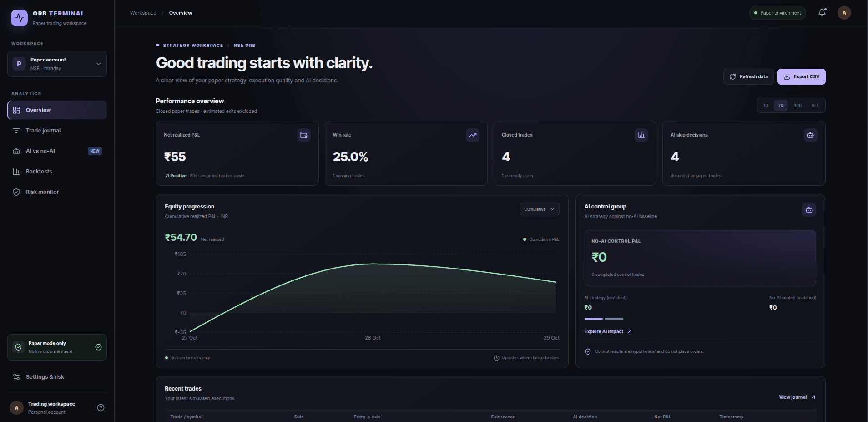Click the Workspace breadcrumb
The height and width of the screenshot is (422, 868).
pyautogui.click(x=143, y=13)
